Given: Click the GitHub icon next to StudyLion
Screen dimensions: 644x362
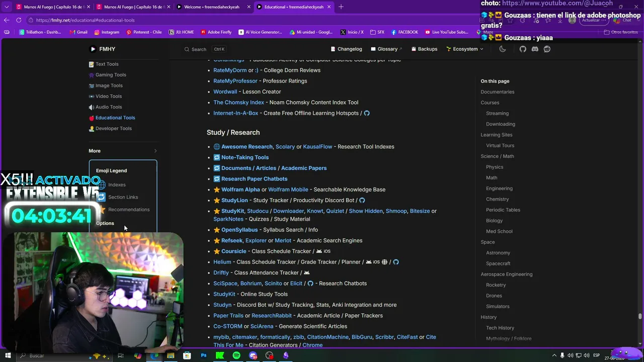Looking at the screenshot, I should coord(362,200).
